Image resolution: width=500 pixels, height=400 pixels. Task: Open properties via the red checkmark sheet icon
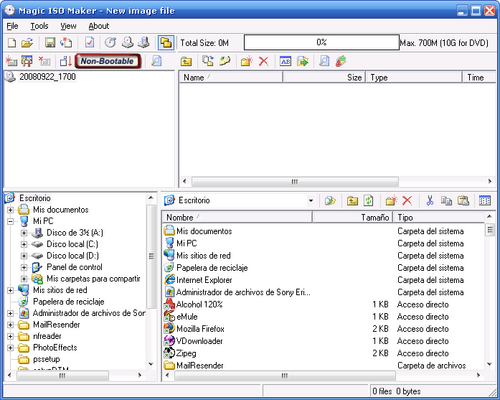click(89, 43)
